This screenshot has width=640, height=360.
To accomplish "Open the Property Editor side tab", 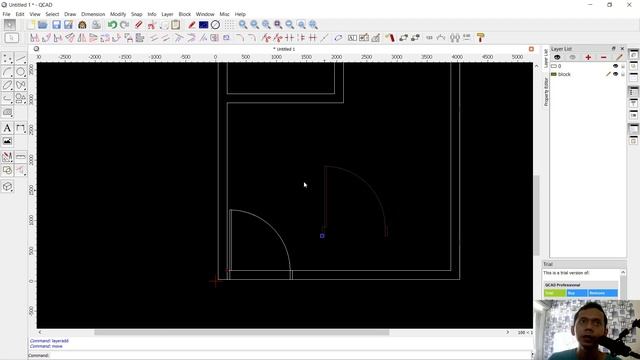I will 546,92.
